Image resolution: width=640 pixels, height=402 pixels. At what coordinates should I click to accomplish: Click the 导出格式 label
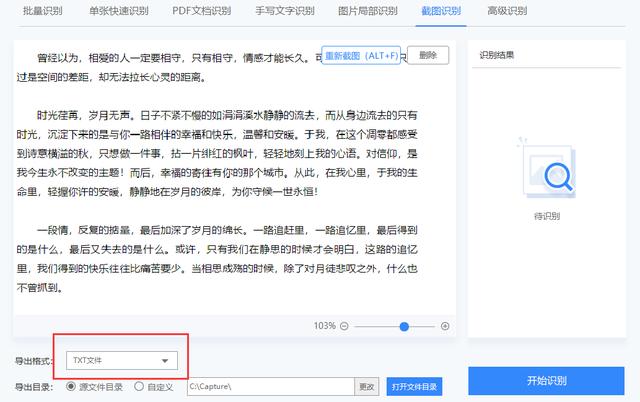[x=34, y=361]
